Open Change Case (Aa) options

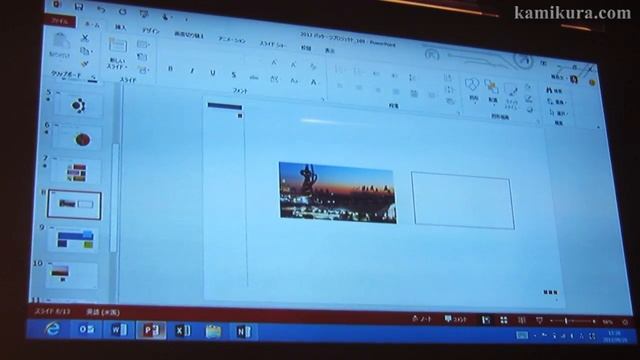294,81
